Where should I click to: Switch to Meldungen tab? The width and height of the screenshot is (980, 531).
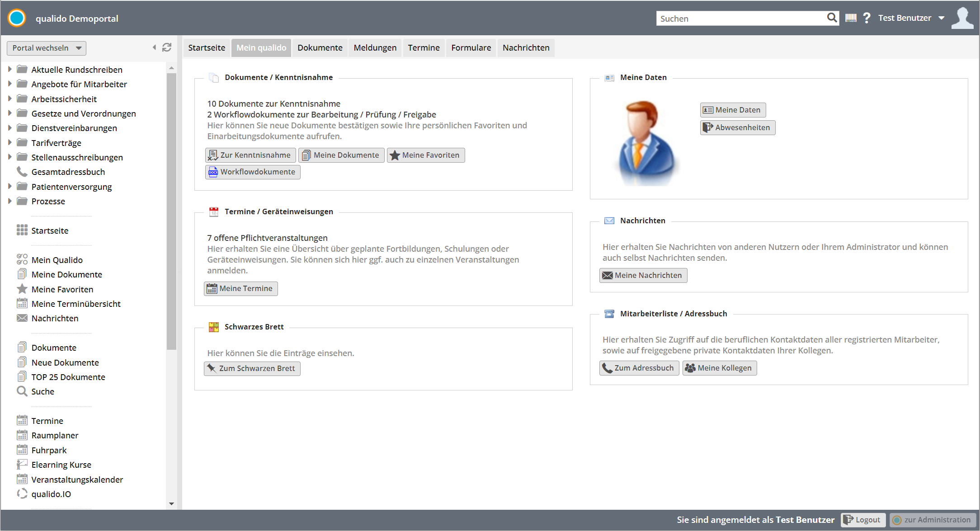375,48
